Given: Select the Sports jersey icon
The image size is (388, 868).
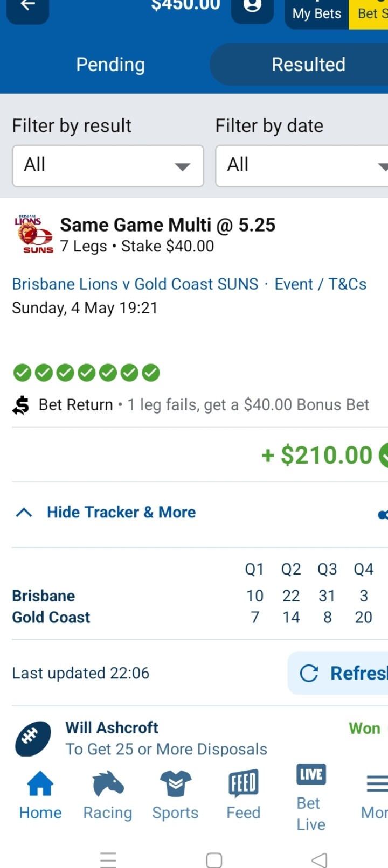Looking at the screenshot, I should pos(176,783).
